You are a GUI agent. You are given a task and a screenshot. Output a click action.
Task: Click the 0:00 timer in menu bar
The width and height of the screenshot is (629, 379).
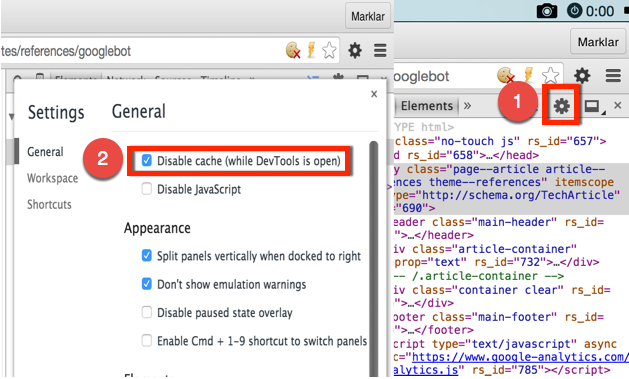click(x=600, y=11)
